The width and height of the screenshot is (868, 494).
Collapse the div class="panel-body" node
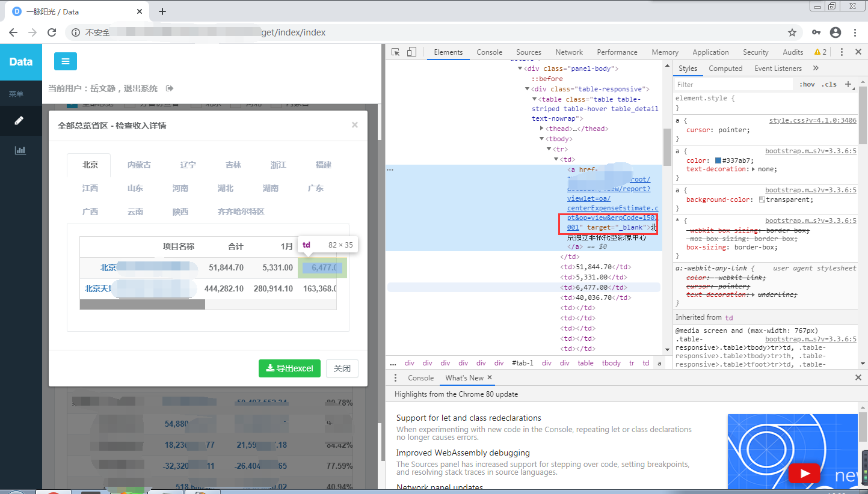pyautogui.click(x=520, y=69)
